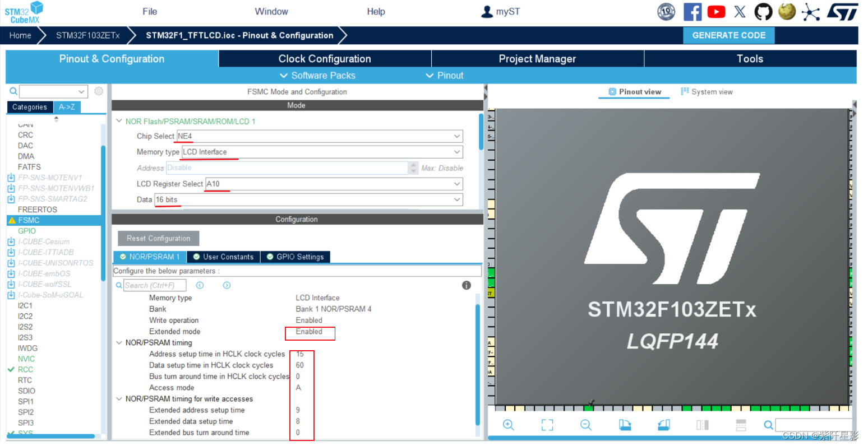Switch to the Clock Configuration tab
Viewport: 868px width, 446px height.
pyautogui.click(x=325, y=59)
